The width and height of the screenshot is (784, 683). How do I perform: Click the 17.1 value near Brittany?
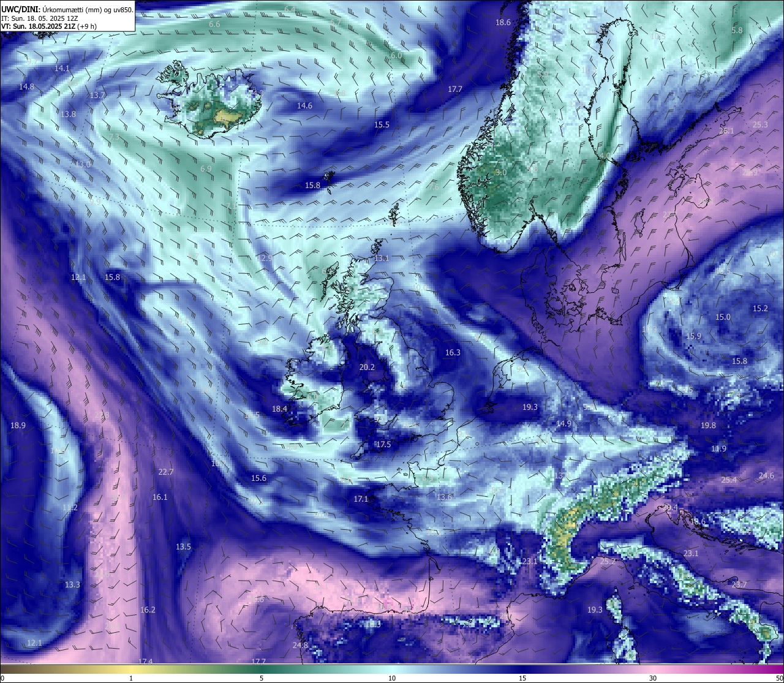(361, 499)
